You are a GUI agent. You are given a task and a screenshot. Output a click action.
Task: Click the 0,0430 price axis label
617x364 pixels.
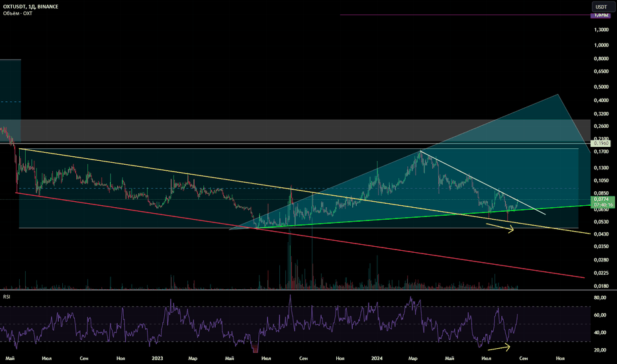pyautogui.click(x=601, y=234)
